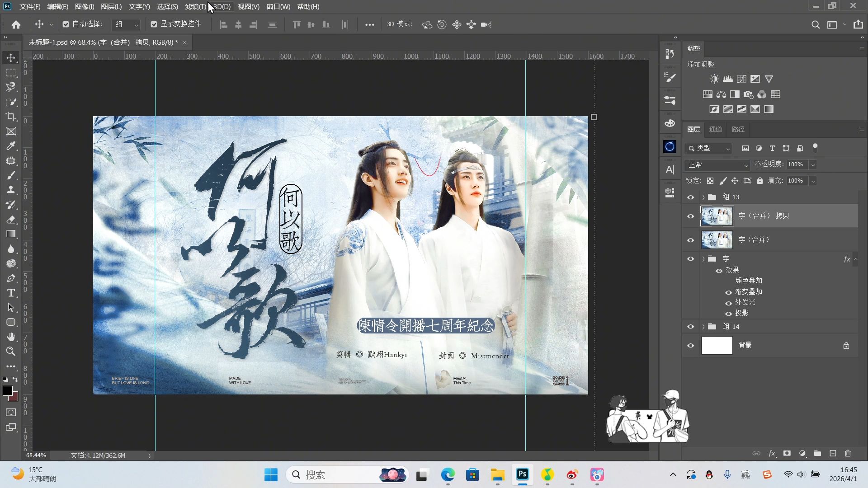Open Microsoft Edge from the taskbar

(x=448, y=475)
